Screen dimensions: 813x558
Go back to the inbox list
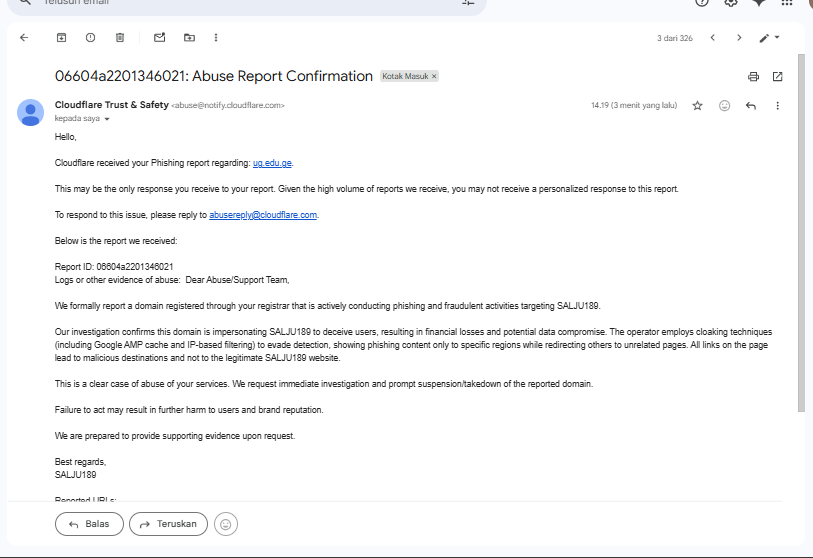24,38
